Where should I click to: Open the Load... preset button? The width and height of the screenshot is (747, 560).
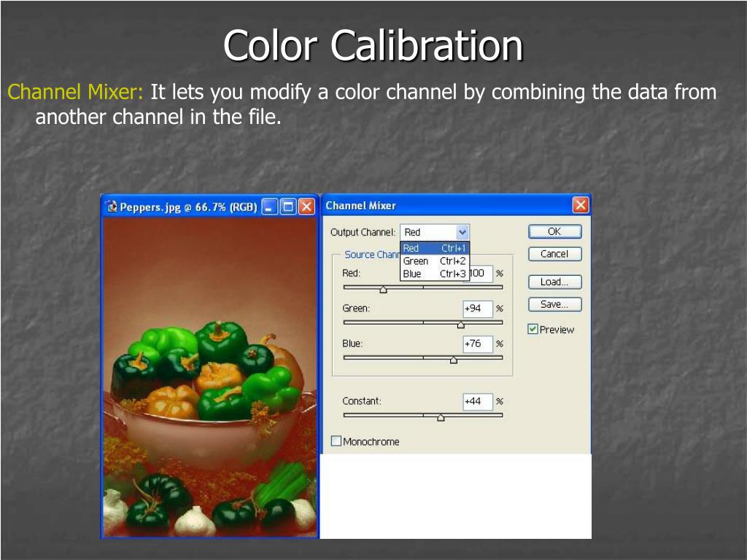coord(554,282)
